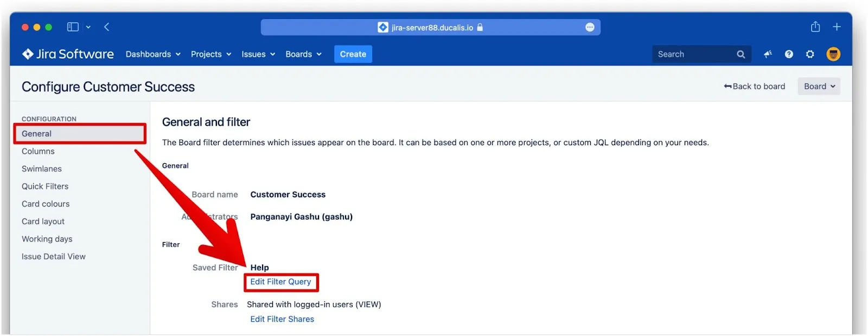
Task: Open a new browser tab
Action: pyautogui.click(x=837, y=27)
